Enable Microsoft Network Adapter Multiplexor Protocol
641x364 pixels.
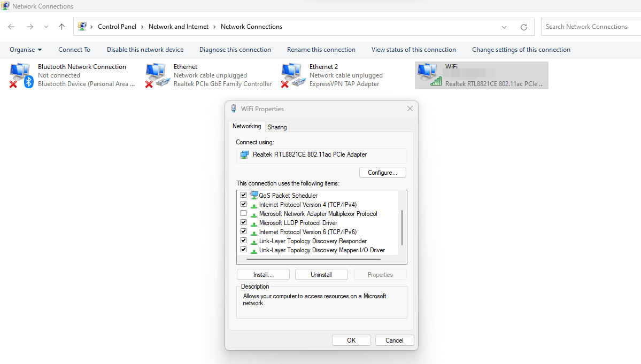(x=244, y=213)
